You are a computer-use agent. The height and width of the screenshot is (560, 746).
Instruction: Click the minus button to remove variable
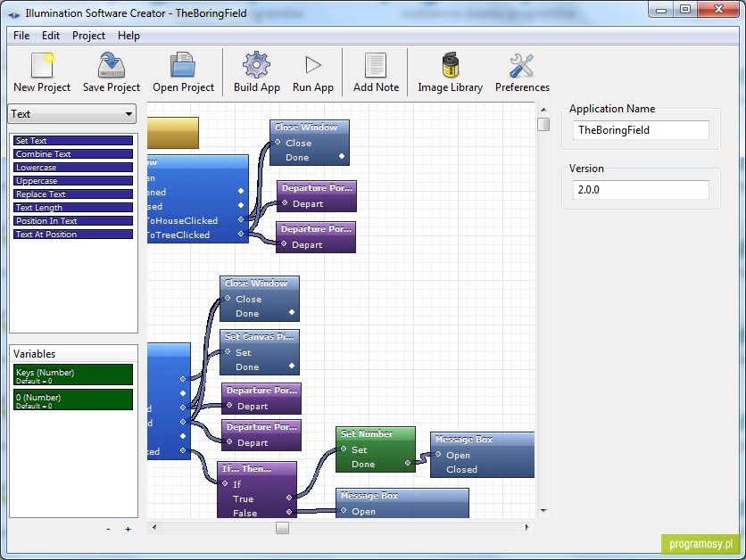[109, 529]
